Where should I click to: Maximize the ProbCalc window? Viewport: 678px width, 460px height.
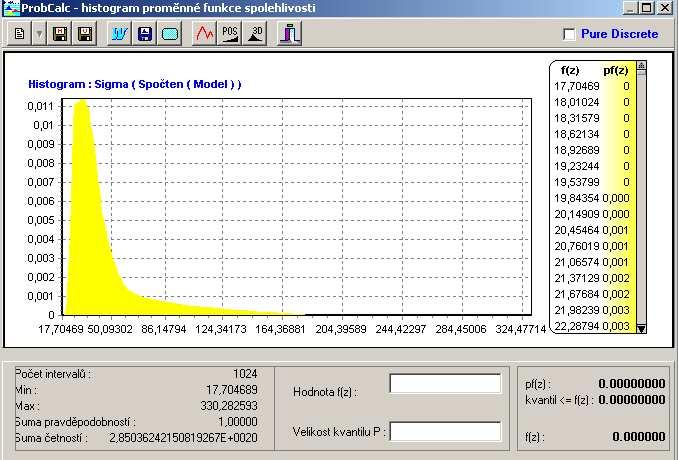pos(647,8)
